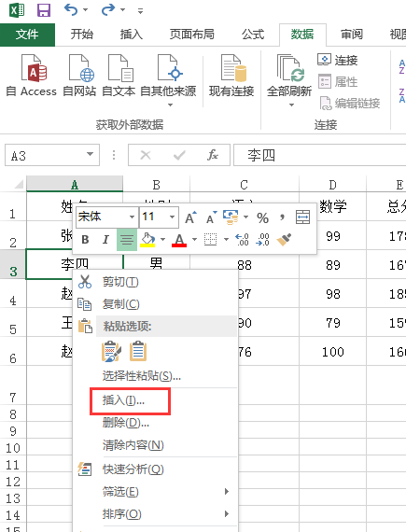Image resolution: width=406 pixels, height=532 pixels.
Task: Click 全部刷新 icon
Action: [289, 68]
